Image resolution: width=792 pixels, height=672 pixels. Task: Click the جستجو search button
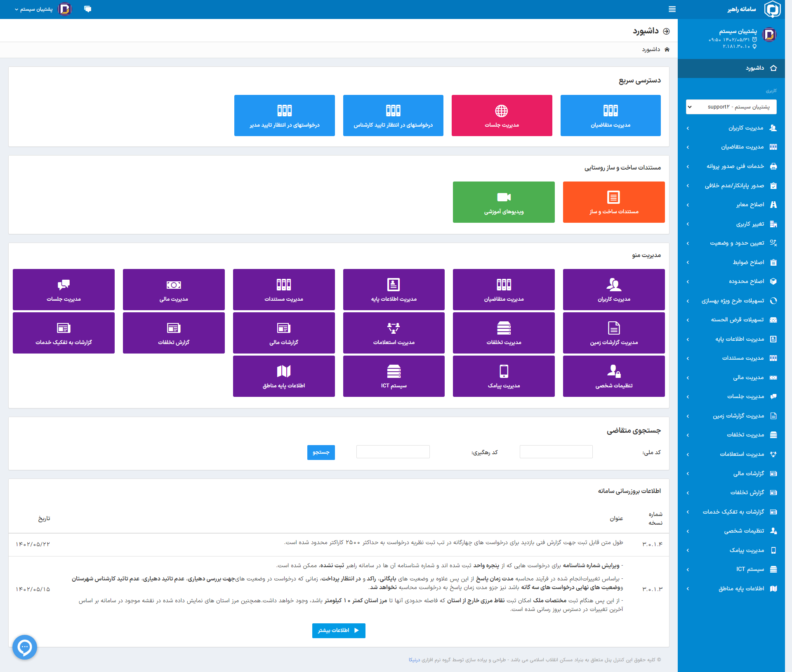point(321,453)
